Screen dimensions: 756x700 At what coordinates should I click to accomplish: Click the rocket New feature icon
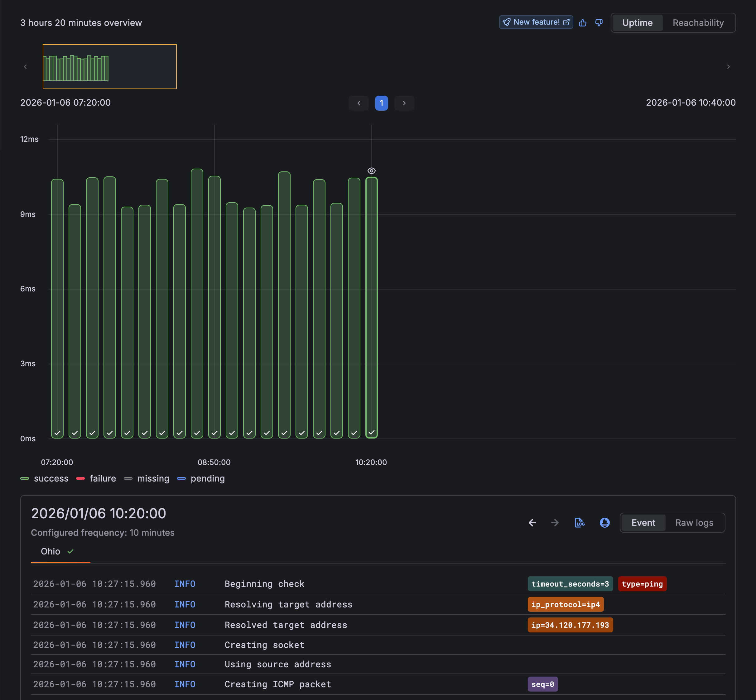click(507, 22)
